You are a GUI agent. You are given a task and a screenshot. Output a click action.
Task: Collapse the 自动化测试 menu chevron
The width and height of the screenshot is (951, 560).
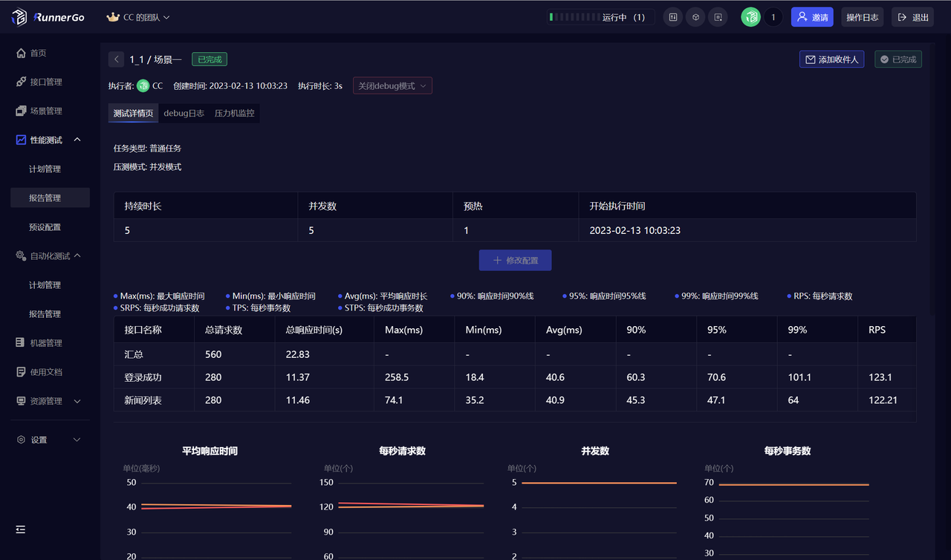(78, 255)
